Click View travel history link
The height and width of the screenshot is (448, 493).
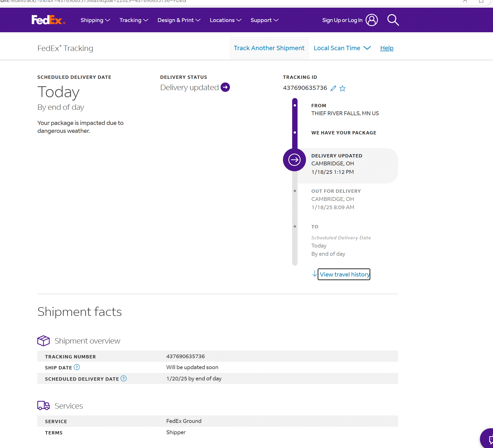(344, 274)
